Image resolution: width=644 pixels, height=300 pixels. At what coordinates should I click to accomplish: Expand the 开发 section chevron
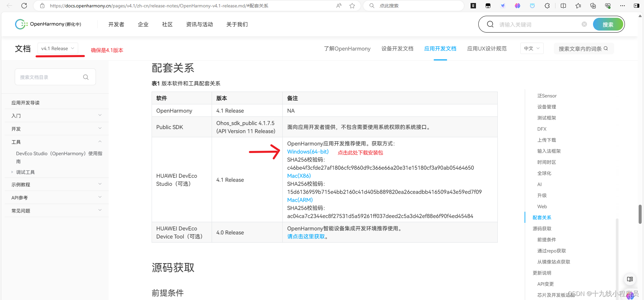(100, 129)
